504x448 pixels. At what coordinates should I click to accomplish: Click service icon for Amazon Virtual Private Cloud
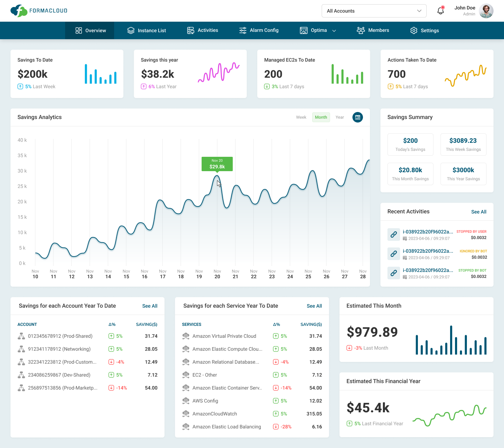click(x=186, y=336)
